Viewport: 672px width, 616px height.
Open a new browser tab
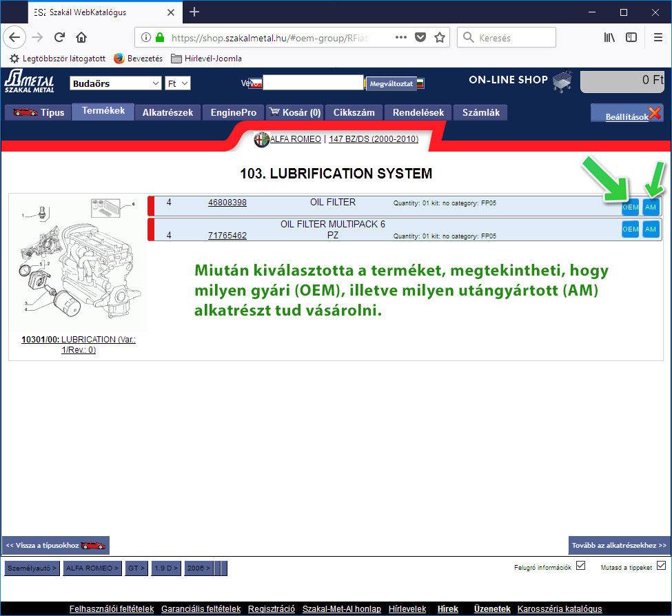pyautogui.click(x=194, y=12)
